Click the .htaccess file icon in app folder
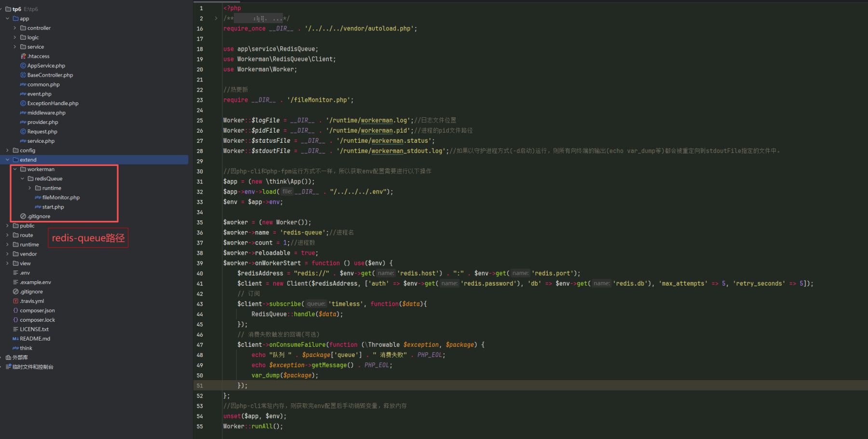Screen dimensions: 868x439 click(x=23, y=56)
